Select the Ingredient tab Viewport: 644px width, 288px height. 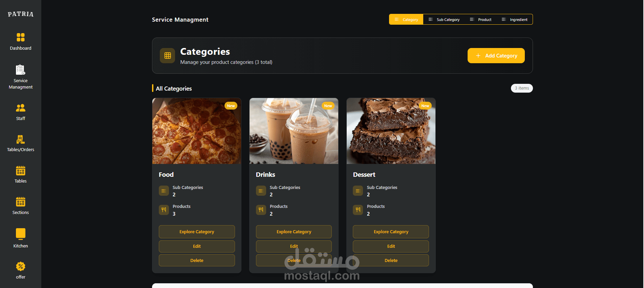point(514,20)
